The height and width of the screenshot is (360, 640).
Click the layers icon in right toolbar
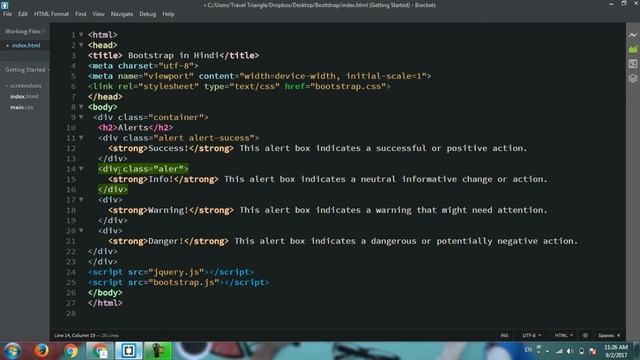coord(633,78)
